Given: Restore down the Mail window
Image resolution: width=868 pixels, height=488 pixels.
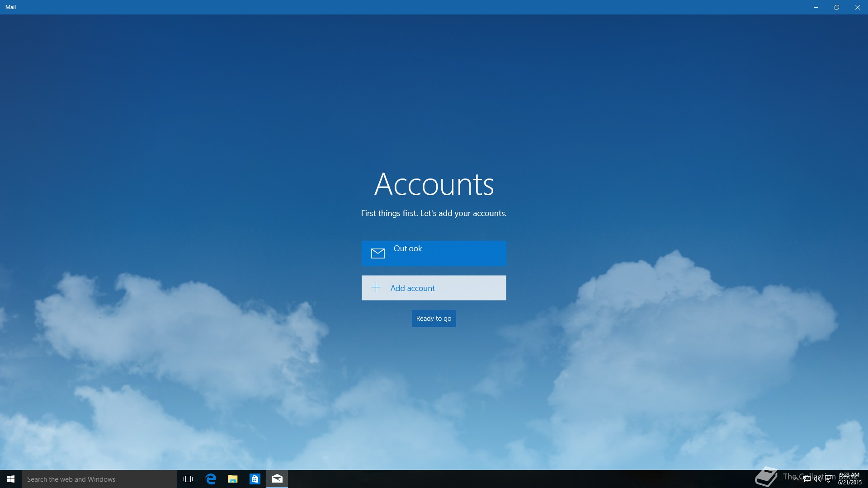Looking at the screenshot, I should coord(837,7).
